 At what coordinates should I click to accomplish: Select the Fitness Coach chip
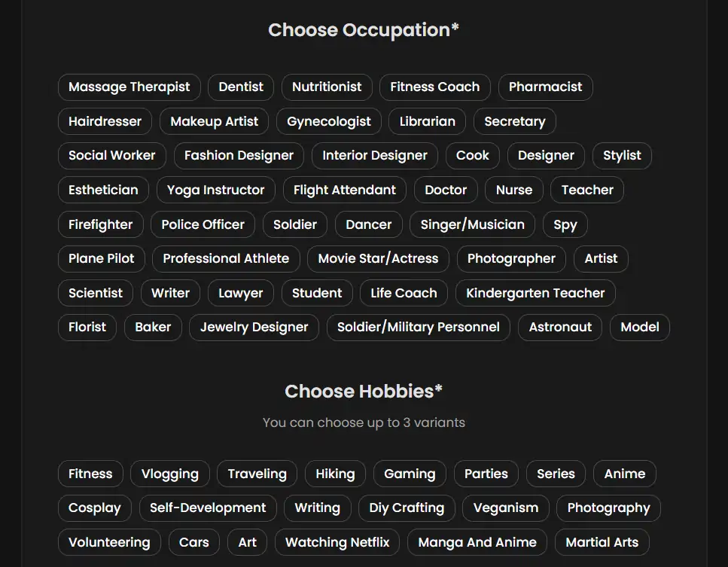(434, 87)
